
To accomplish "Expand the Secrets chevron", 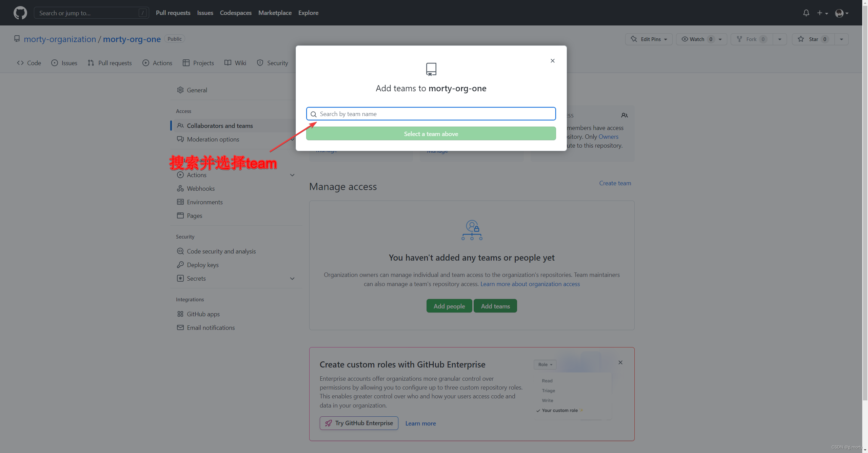I will pos(292,278).
